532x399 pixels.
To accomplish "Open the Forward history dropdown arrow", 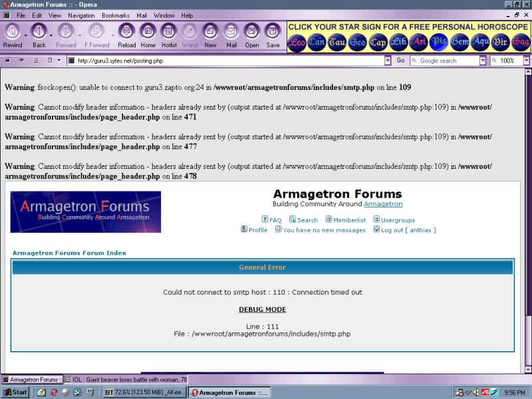I will coord(80,35).
